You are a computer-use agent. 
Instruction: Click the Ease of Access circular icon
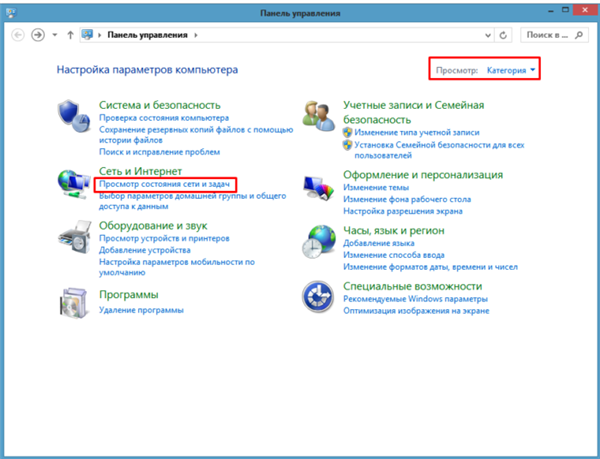318,297
